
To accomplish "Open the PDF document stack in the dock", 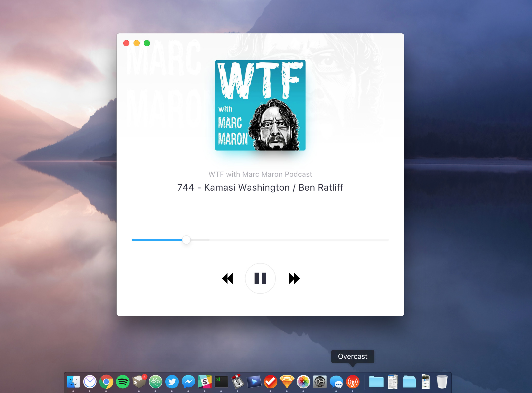I will 393,382.
